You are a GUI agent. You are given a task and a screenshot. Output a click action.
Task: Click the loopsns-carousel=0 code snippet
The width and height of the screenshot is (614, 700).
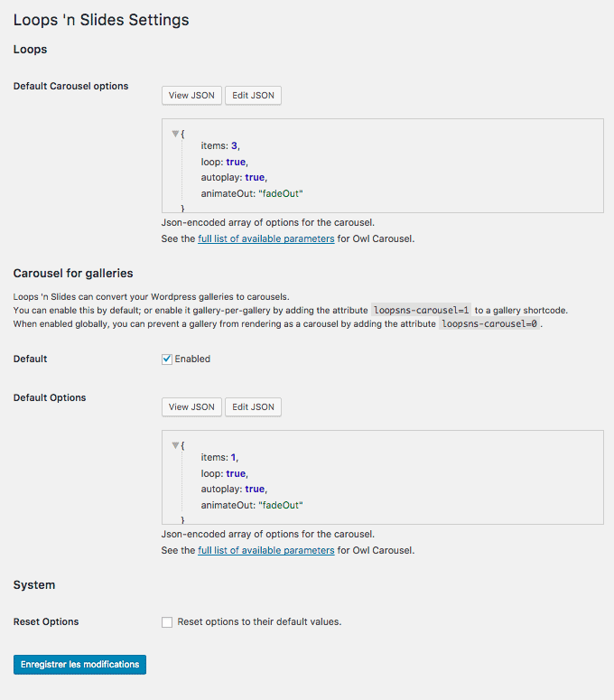489,323
